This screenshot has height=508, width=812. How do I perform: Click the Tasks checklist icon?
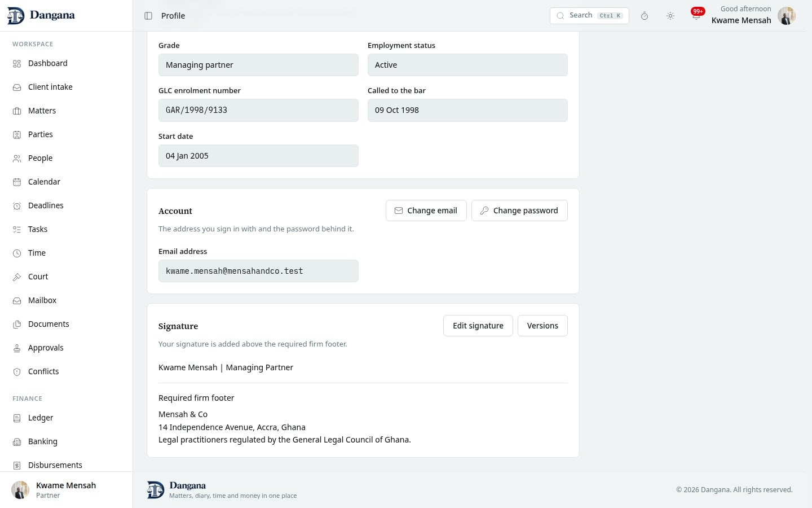point(17,230)
